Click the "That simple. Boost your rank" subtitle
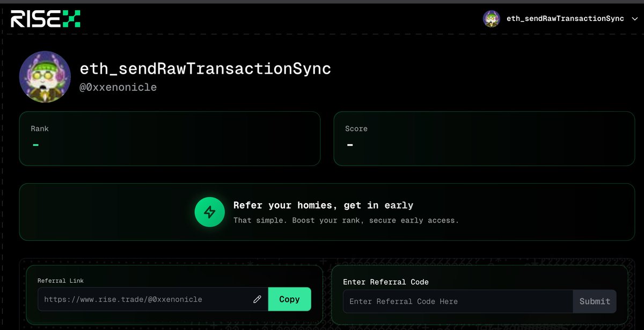 [x=346, y=220]
